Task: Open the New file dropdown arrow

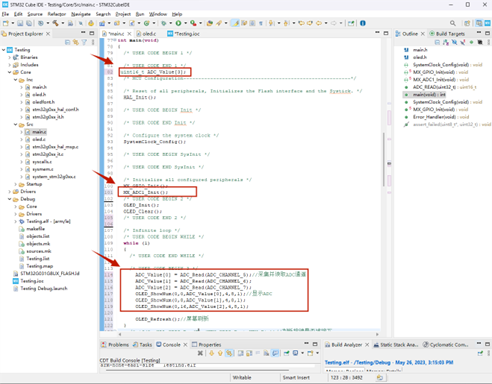Action: 12,23
